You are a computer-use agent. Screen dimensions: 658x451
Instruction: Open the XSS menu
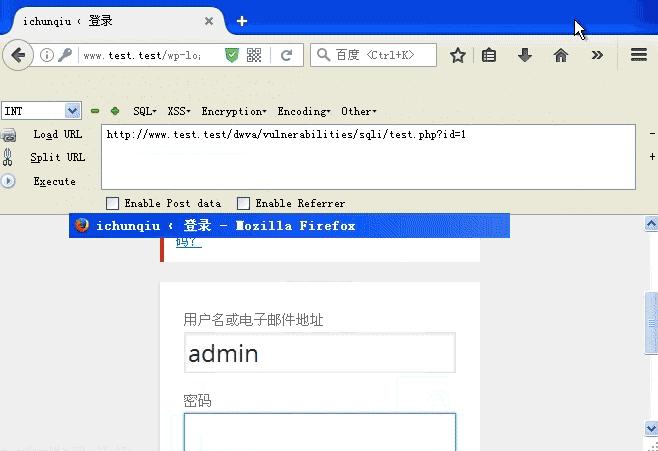tap(179, 111)
